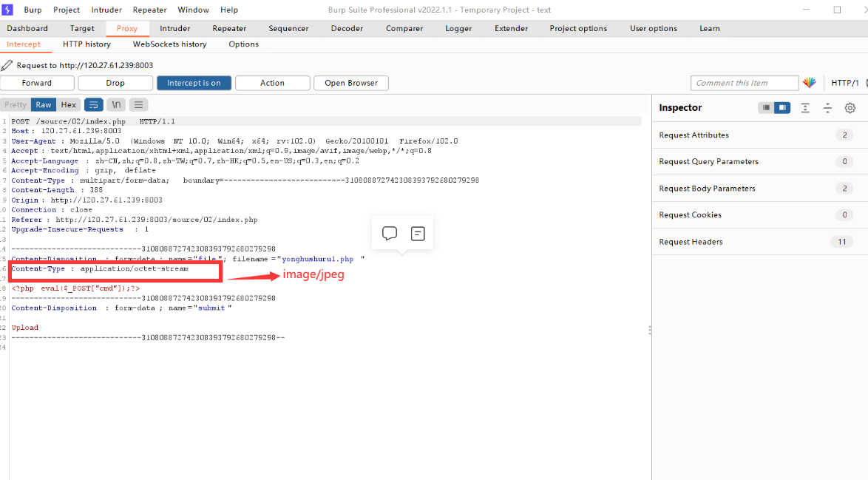The image size is (868, 480).
Task: Open the Help menu
Action: pos(229,10)
